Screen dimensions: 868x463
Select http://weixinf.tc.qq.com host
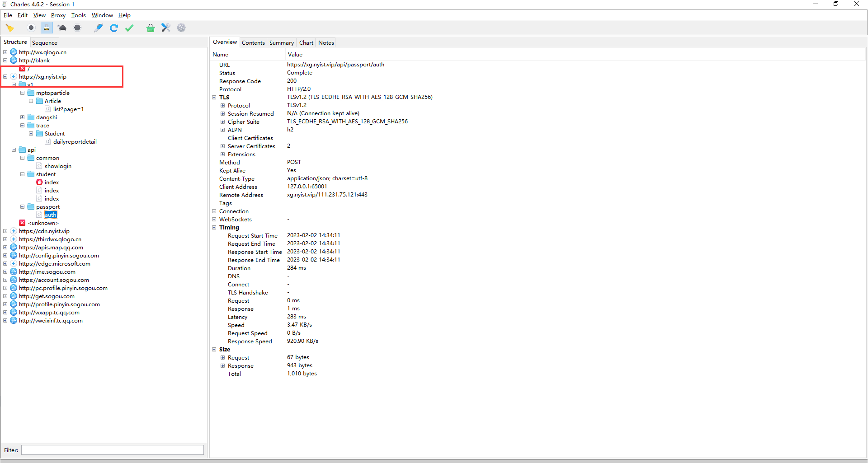pos(51,321)
